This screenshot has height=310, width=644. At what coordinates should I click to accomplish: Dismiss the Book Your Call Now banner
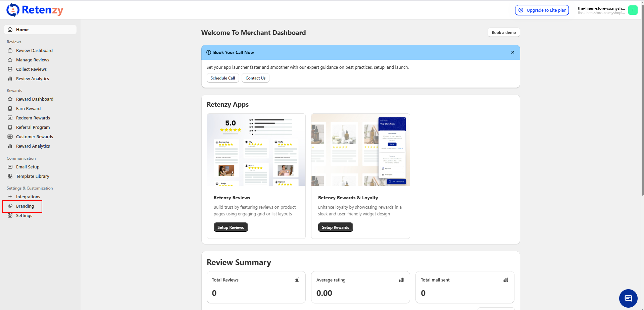click(512, 53)
